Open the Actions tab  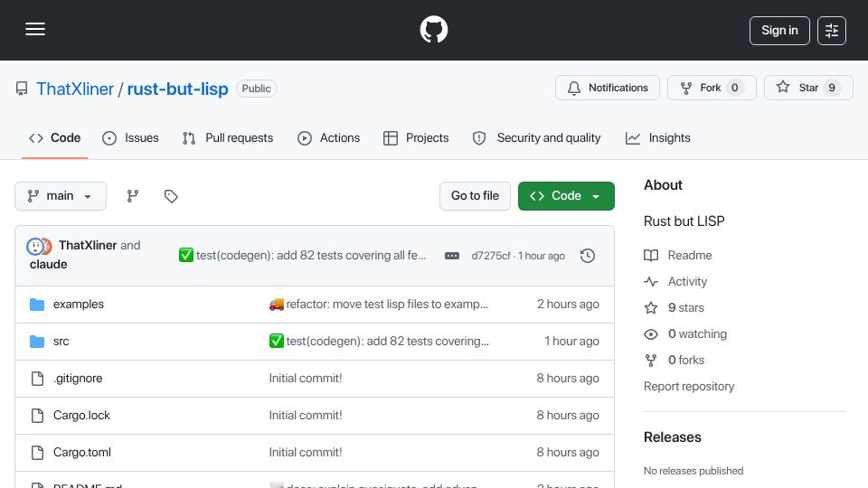(329, 137)
